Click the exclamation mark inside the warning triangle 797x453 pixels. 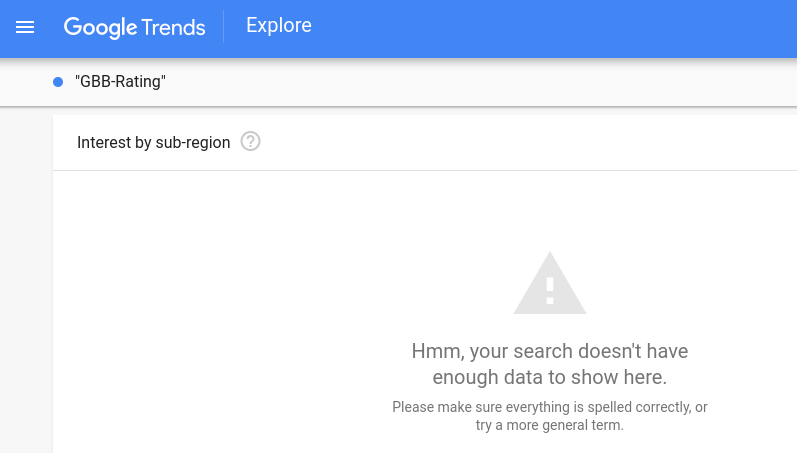coord(549,291)
